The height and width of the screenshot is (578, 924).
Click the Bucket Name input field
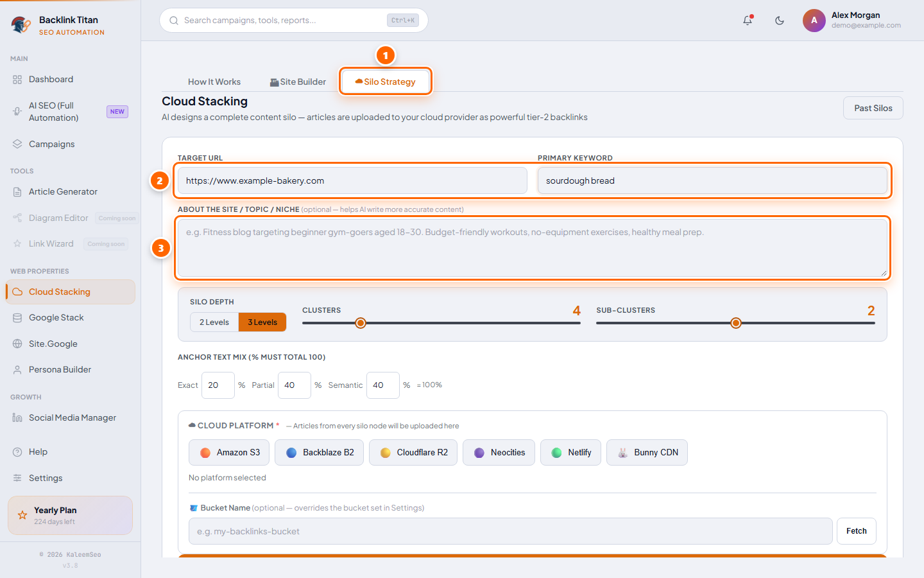(x=511, y=531)
